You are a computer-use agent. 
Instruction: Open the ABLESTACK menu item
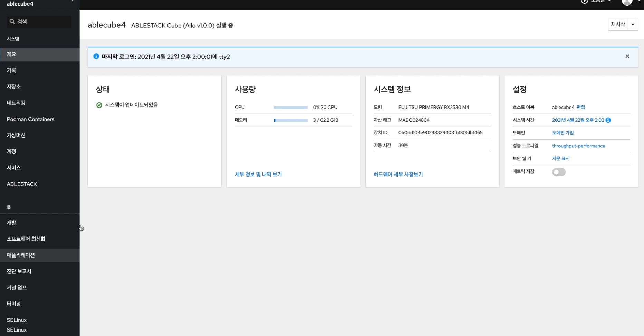click(x=40, y=184)
